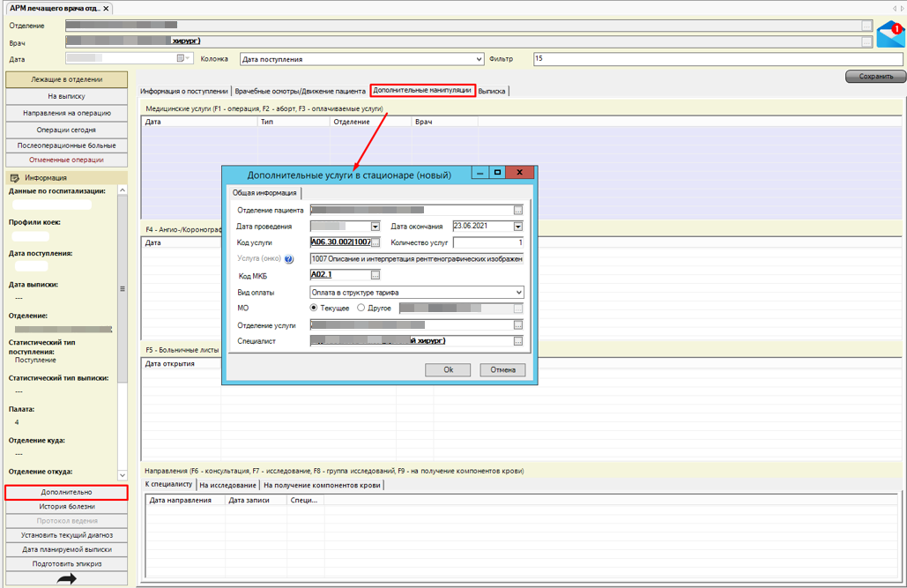Click the help icon beside Услуга (онко)
This screenshot has width=907, height=588.
pos(288,259)
